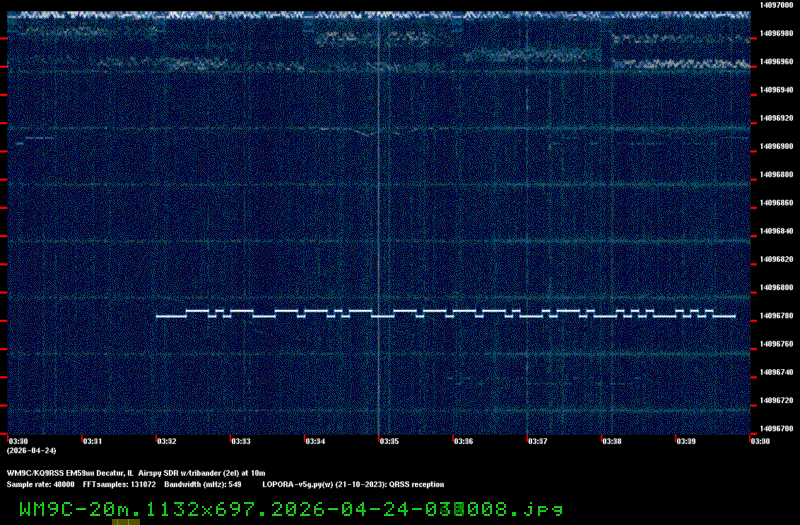This screenshot has height=525, width=800.
Task: Click the 14096840 frequency scale label
Action: click(776, 231)
